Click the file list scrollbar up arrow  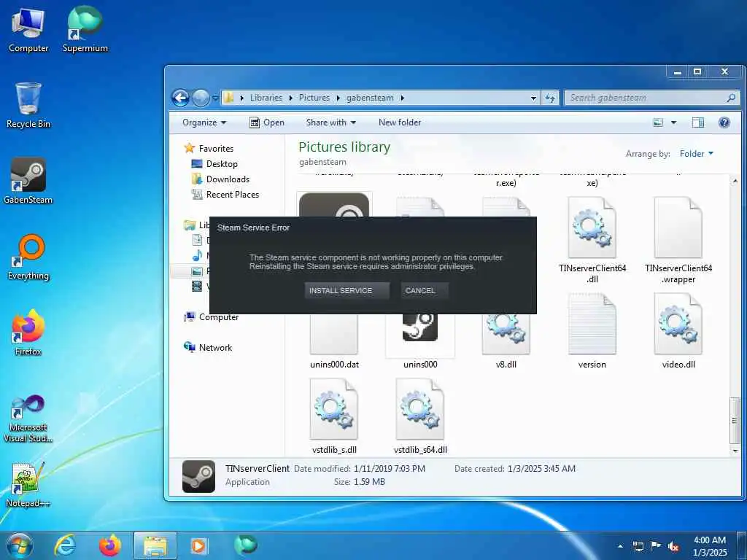(735, 181)
